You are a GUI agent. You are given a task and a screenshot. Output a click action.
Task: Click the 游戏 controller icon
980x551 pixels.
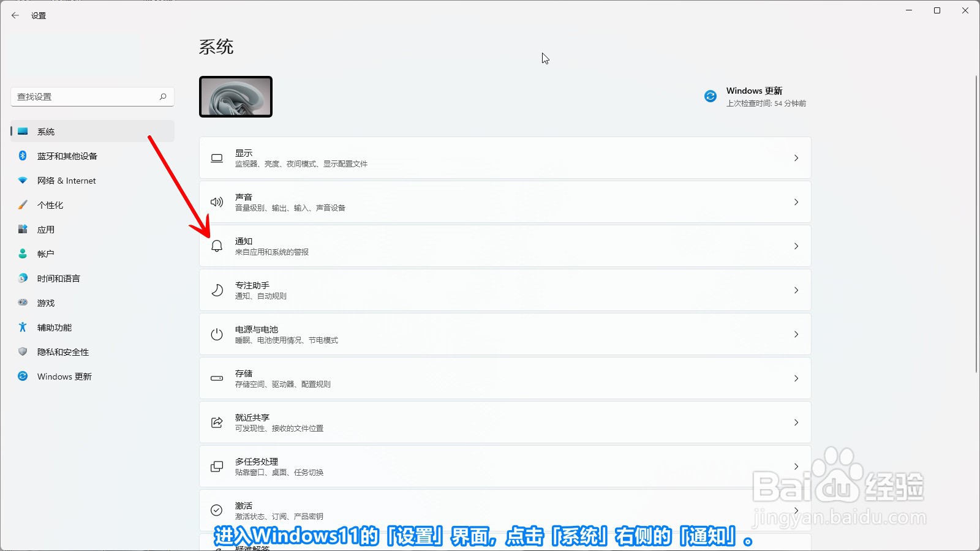coord(23,302)
